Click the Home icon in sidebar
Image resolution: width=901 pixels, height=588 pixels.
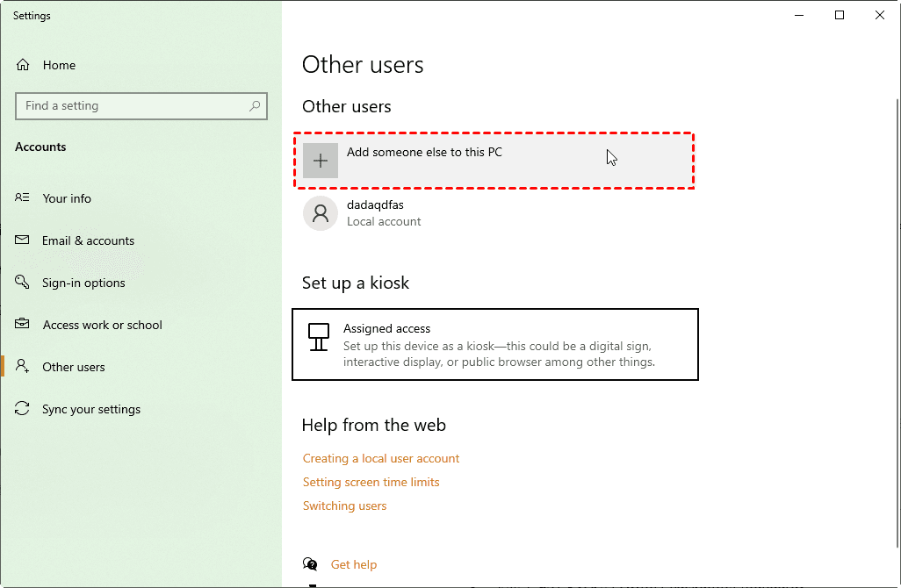coord(23,65)
